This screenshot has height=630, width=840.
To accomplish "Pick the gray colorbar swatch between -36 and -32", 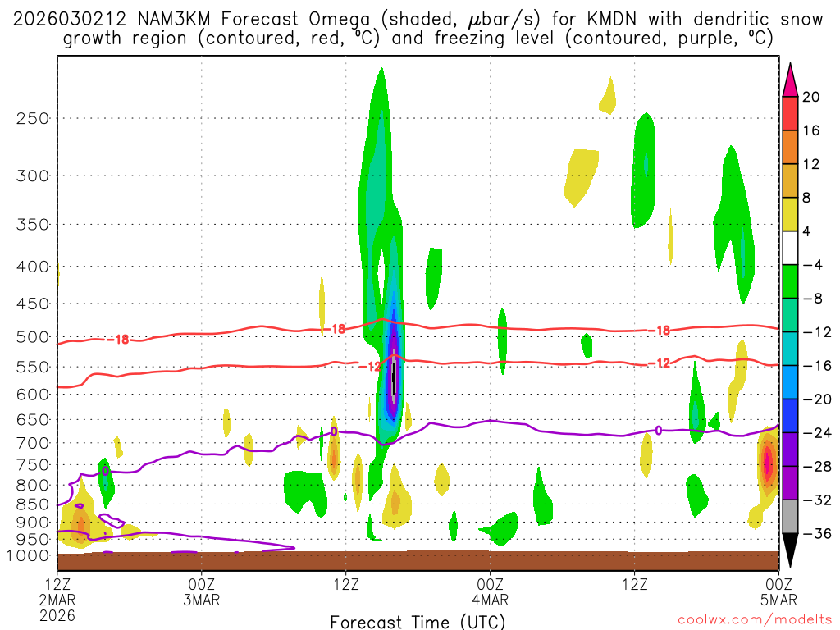I will click(790, 517).
